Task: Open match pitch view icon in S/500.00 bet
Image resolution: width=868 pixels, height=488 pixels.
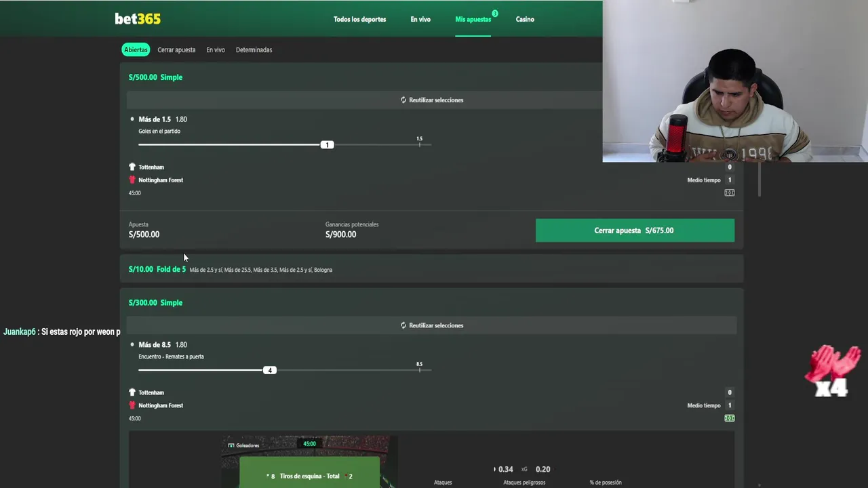Action: (729, 192)
